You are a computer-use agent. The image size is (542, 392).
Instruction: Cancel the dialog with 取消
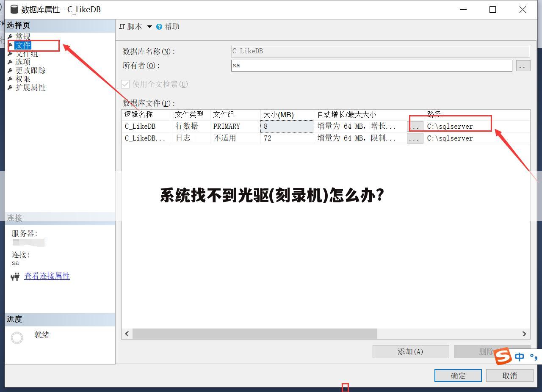click(509, 375)
